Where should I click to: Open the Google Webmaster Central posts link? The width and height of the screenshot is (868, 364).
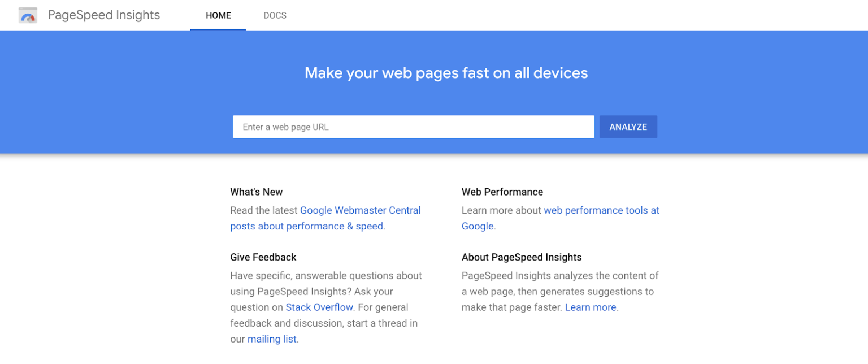click(360, 210)
